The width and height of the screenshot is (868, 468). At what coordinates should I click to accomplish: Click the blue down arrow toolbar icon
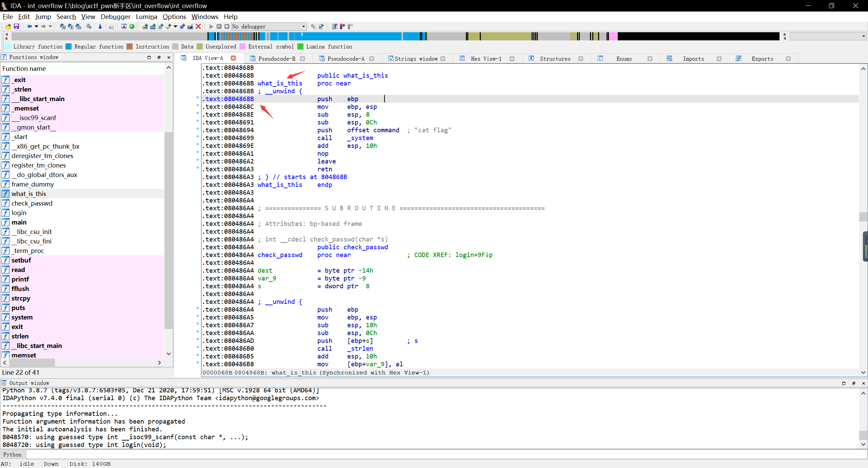100,26
